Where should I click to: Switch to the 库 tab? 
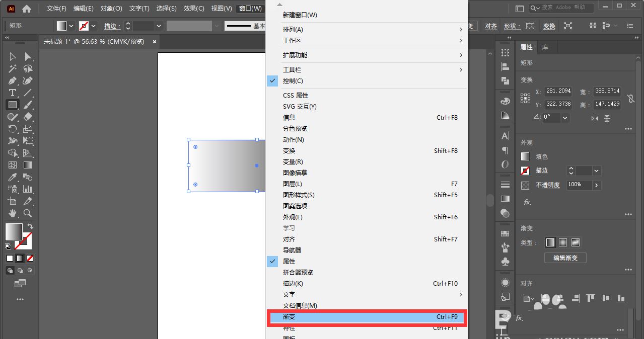[545, 47]
